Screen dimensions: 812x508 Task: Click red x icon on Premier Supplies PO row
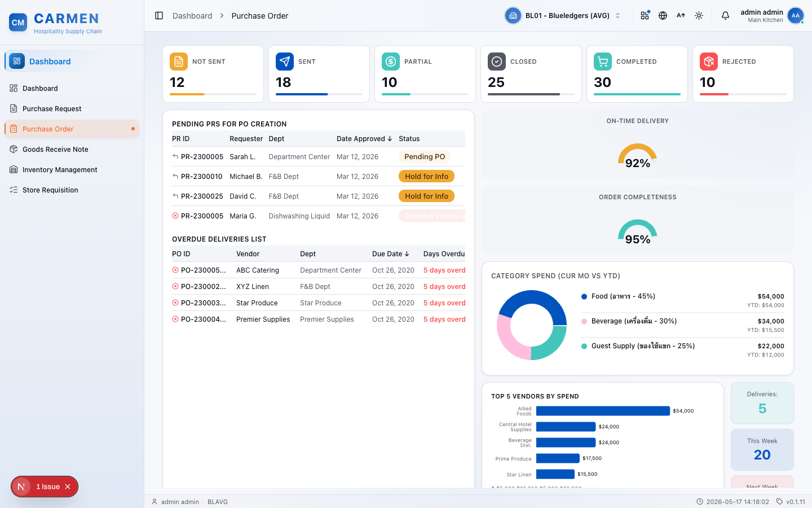tap(175, 319)
